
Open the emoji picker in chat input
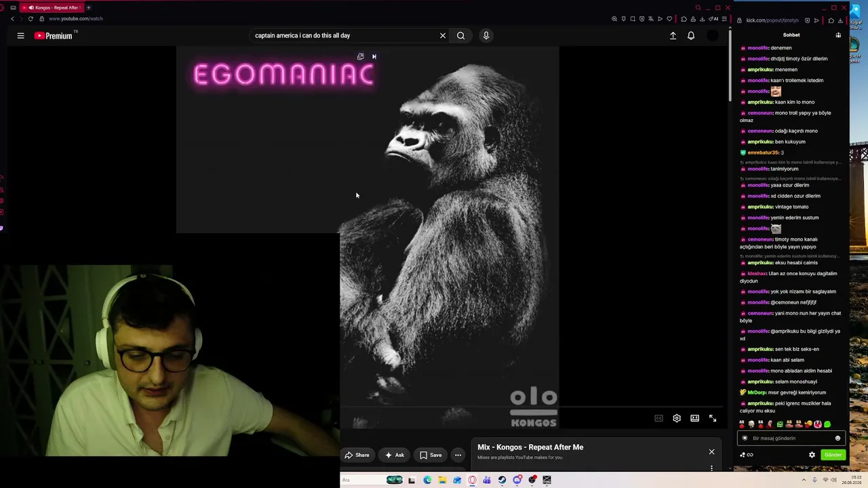pos(837,438)
